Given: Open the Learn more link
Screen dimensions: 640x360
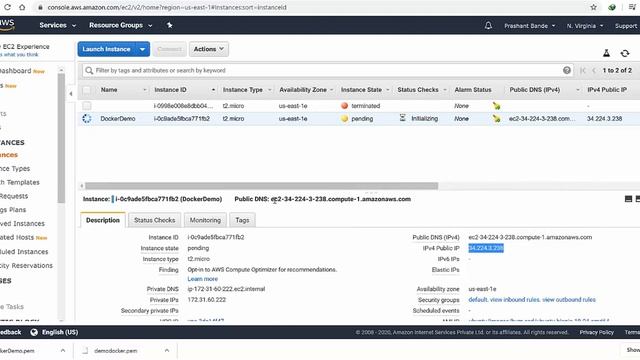Looking at the screenshot, I should 202,279.
